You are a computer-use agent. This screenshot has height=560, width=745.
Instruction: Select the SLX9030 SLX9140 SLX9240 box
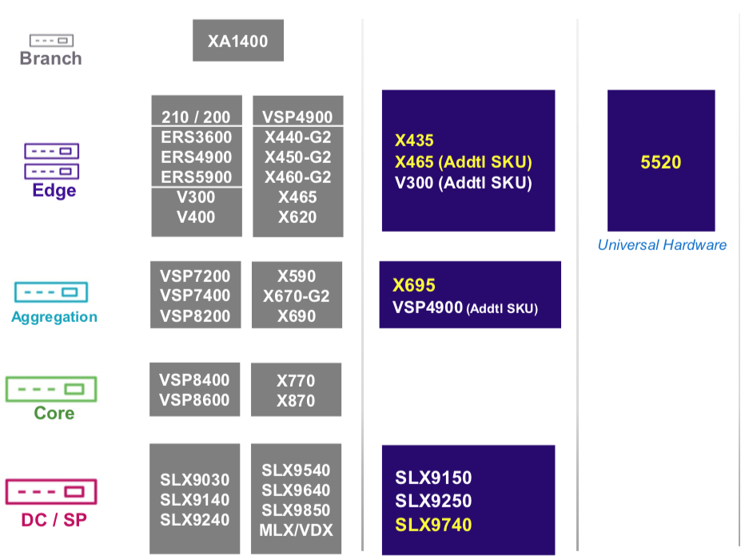pyautogui.click(x=194, y=498)
